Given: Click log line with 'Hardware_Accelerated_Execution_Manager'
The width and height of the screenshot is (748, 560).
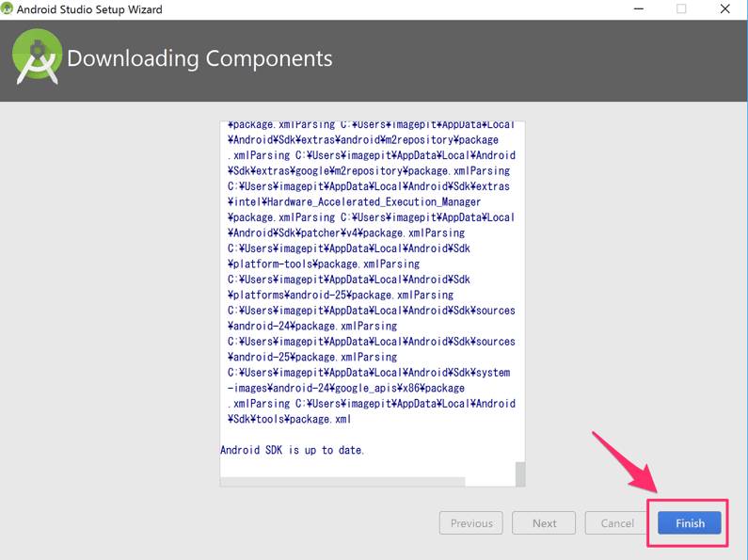Looking at the screenshot, I should point(354,201).
